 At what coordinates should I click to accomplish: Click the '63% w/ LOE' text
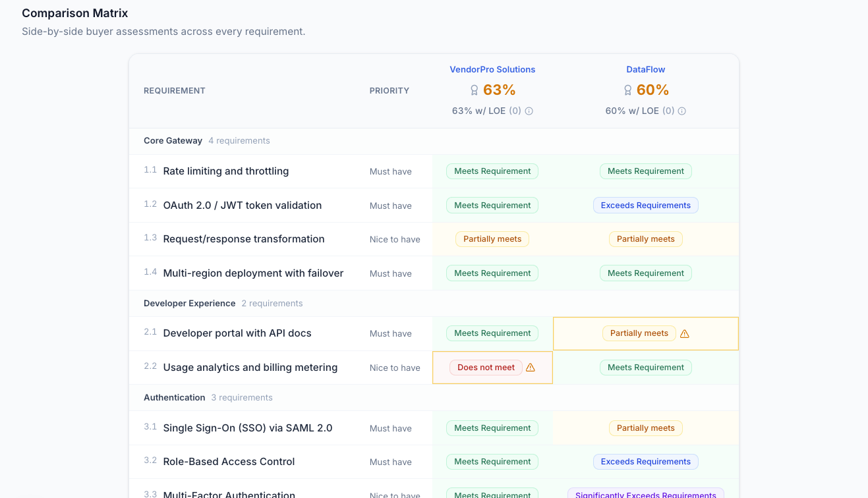tap(478, 111)
